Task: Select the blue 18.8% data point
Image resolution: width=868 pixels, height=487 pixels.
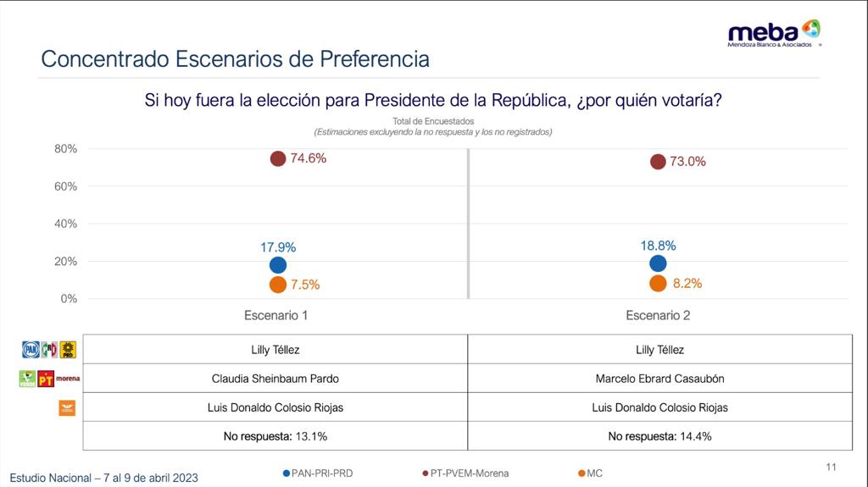Action: pos(658,263)
